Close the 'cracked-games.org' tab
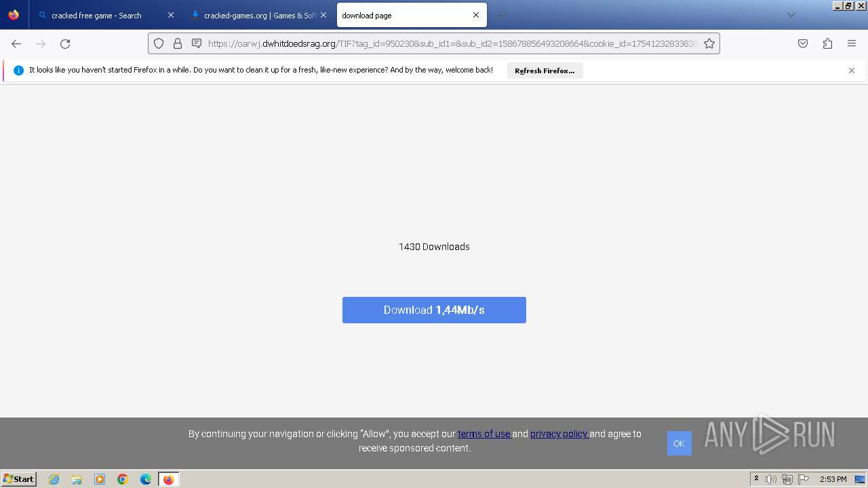The height and width of the screenshot is (488, 868). click(323, 15)
